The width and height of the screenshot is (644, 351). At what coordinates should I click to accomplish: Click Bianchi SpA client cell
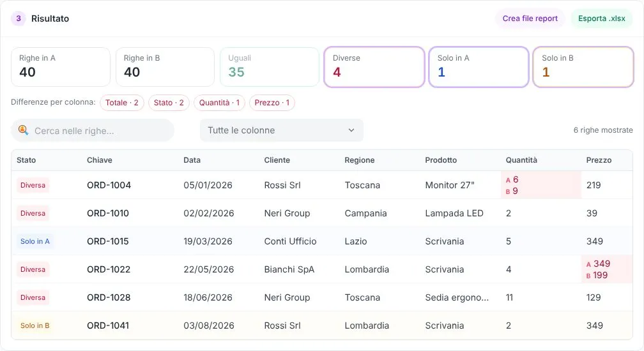pyautogui.click(x=289, y=269)
